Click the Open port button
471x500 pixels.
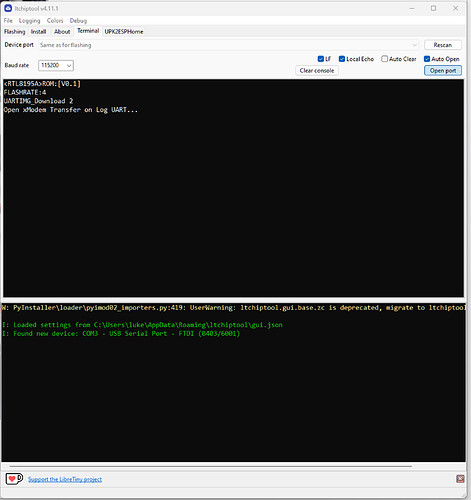click(x=443, y=71)
